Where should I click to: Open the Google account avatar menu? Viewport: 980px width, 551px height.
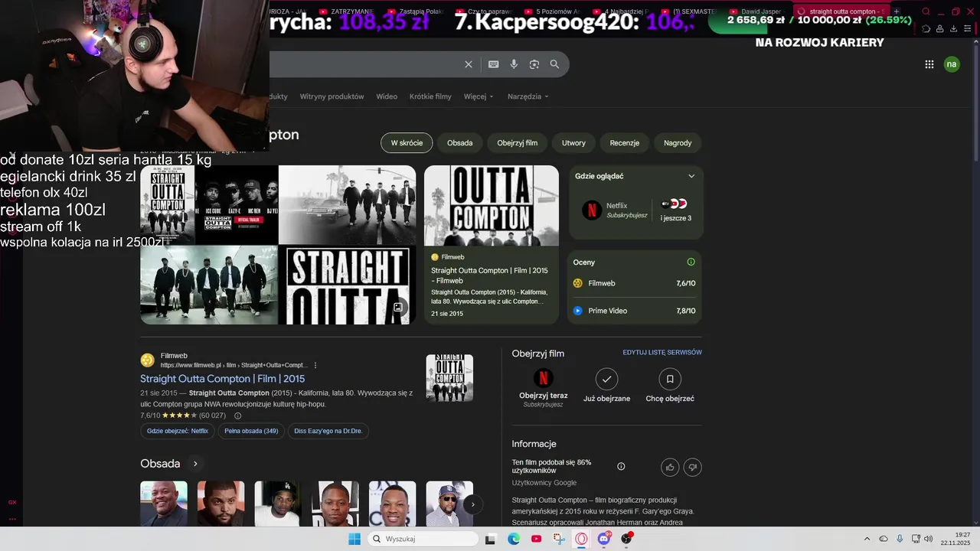(952, 64)
